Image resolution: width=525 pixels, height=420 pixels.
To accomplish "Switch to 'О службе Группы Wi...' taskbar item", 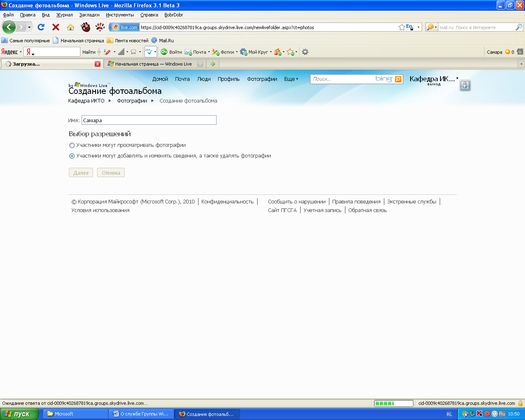I will 142,414.
